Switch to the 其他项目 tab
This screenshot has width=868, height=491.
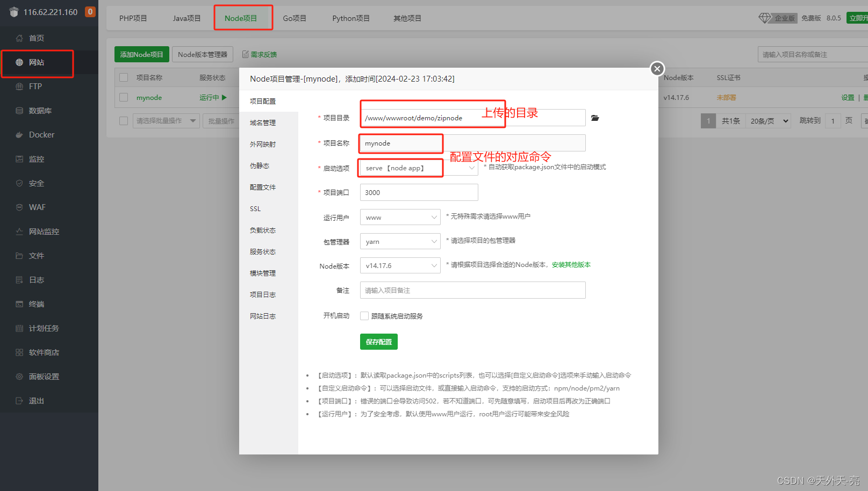coord(407,18)
